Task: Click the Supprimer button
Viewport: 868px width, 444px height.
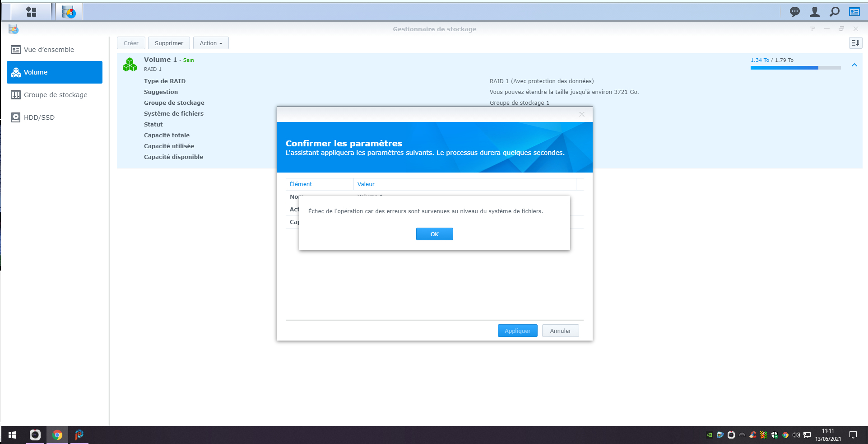Action: tap(169, 43)
